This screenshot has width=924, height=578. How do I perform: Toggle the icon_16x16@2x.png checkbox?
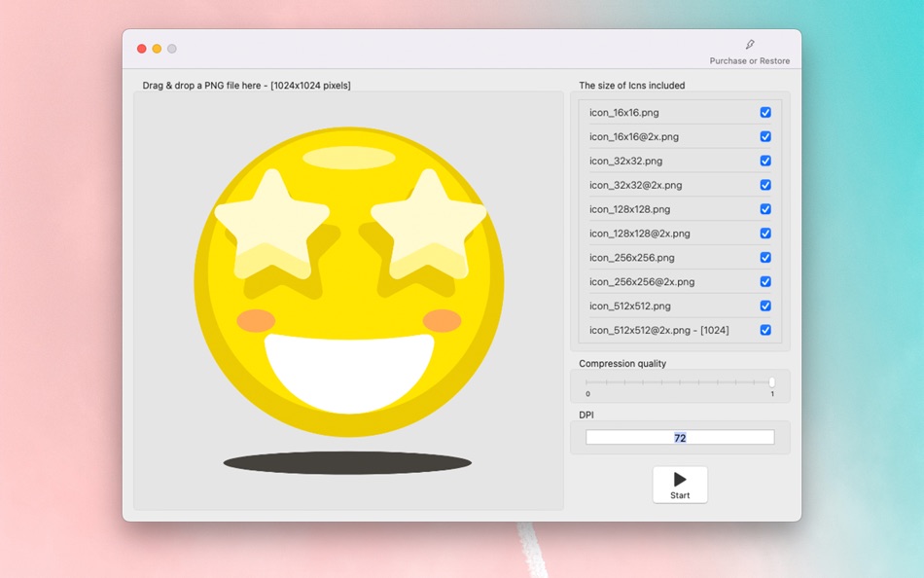click(765, 136)
